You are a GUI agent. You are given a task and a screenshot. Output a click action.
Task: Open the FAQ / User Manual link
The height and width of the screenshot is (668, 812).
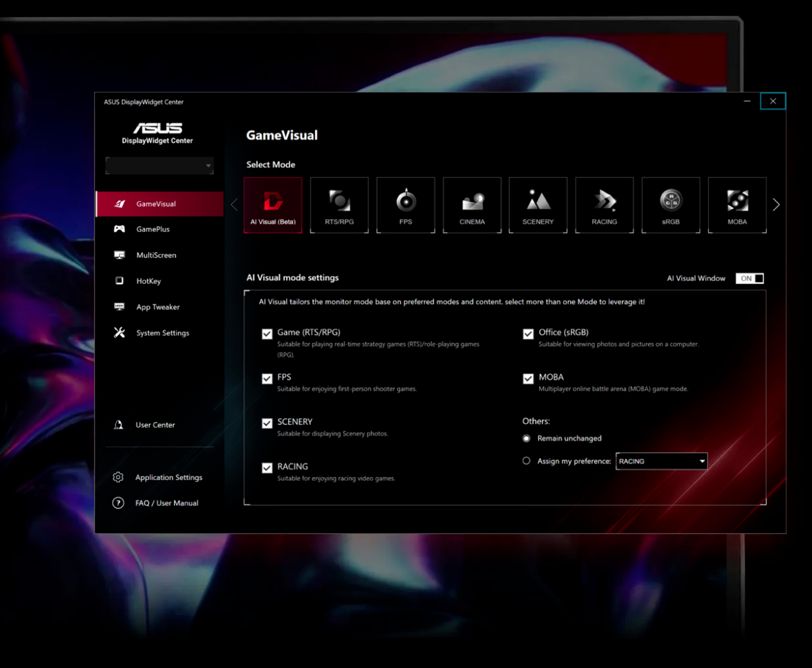coord(166,503)
